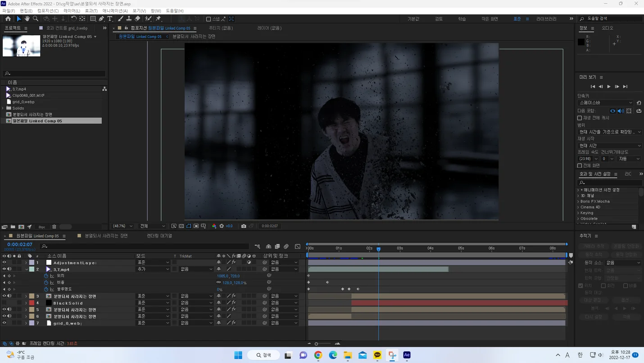Click the timeline zoom slider handle
The image size is (644, 363).
(316, 344)
